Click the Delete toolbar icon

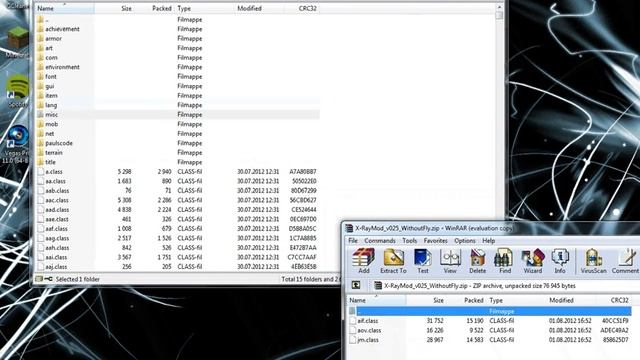[477, 261]
